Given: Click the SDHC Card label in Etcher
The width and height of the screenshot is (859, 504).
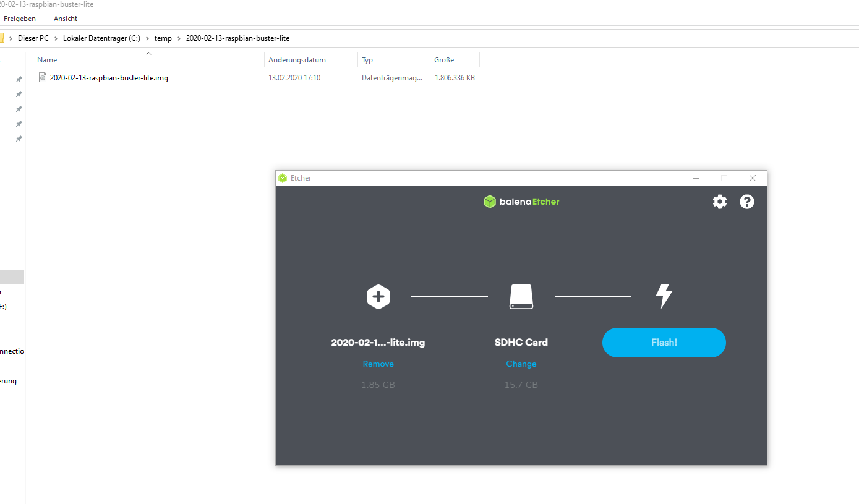Looking at the screenshot, I should pos(521,342).
